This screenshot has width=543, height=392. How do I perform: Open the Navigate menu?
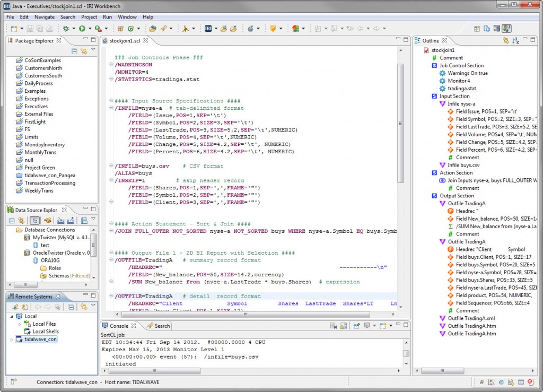(45, 17)
